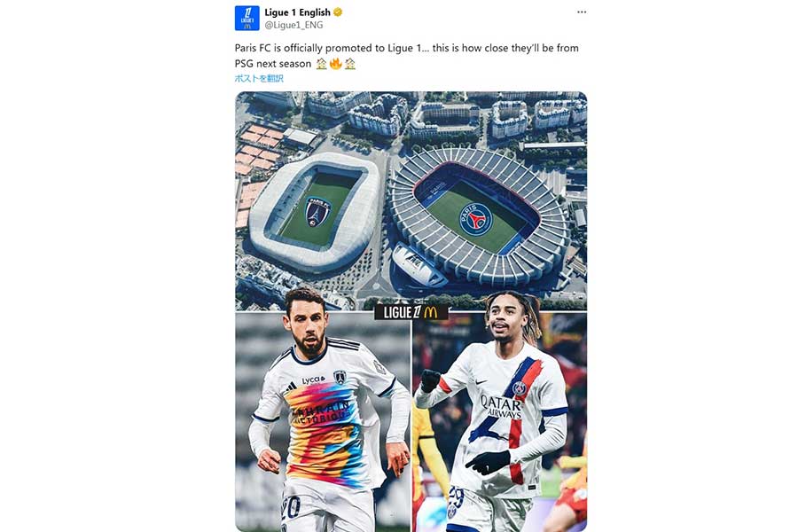798x532 pixels.
Task: Click the fire emoji in the post text
Action: tap(335, 64)
